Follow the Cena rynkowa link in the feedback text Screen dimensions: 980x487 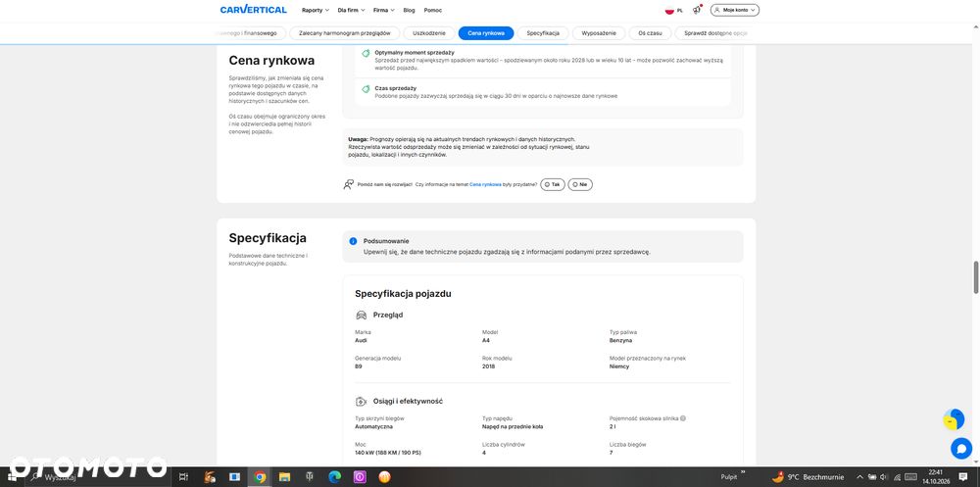point(485,185)
